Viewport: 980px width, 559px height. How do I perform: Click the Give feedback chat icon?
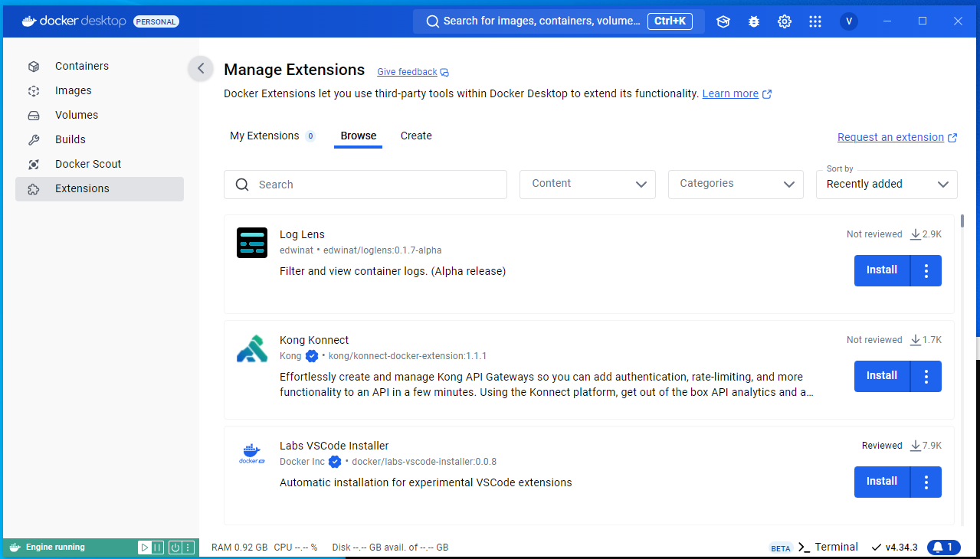coord(444,73)
